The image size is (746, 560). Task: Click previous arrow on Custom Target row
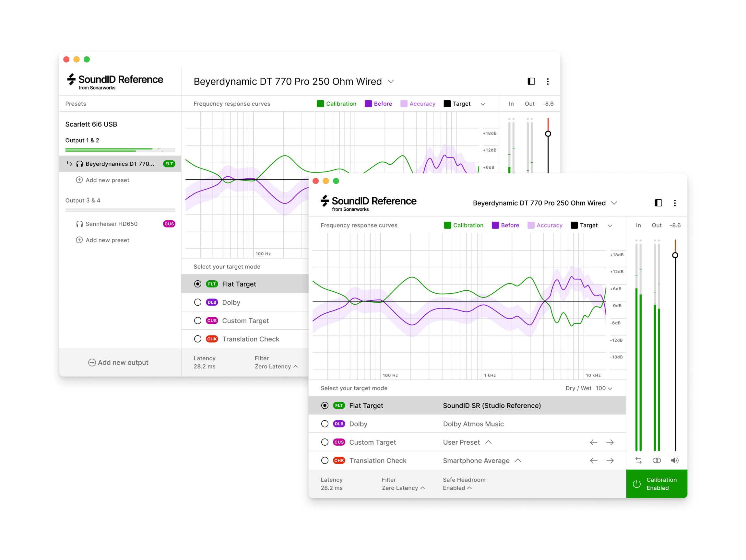point(594,442)
